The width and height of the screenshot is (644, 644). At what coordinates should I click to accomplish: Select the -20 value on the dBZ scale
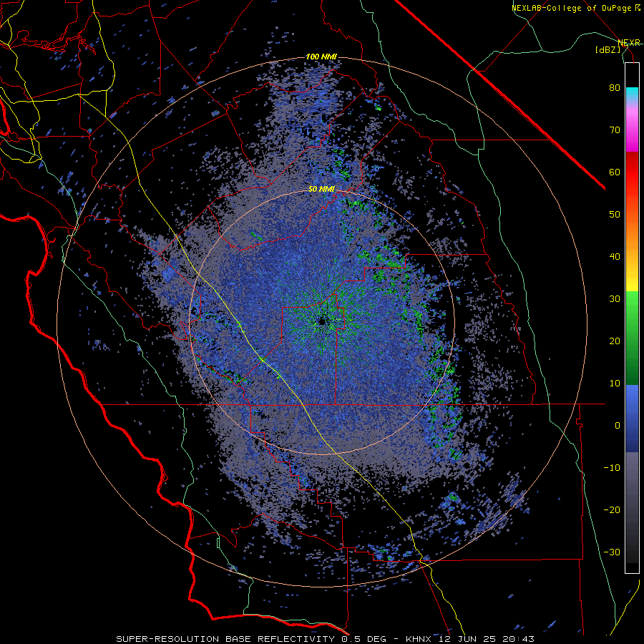click(x=612, y=509)
